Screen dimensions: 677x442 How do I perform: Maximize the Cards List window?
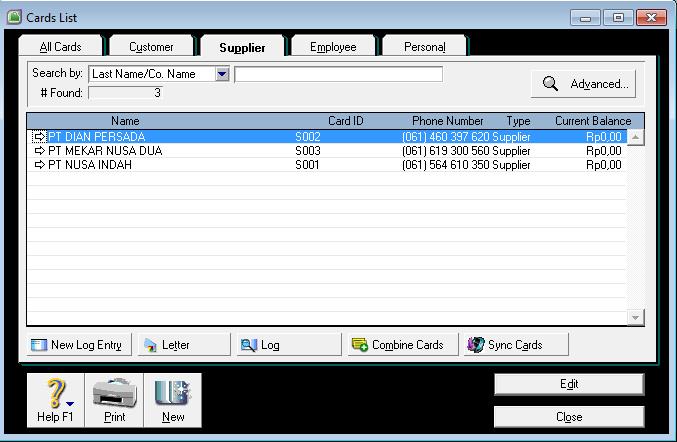[618, 18]
